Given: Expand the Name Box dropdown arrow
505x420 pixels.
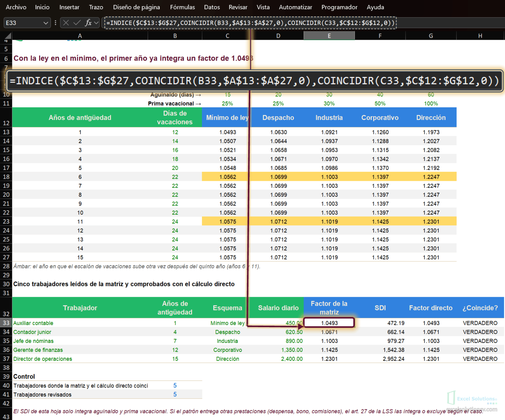Looking at the screenshot, I should (x=46, y=23).
